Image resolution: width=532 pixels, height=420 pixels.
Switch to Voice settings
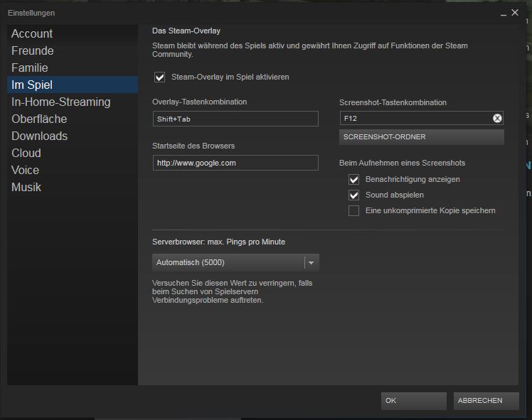click(x=73, y=170)
